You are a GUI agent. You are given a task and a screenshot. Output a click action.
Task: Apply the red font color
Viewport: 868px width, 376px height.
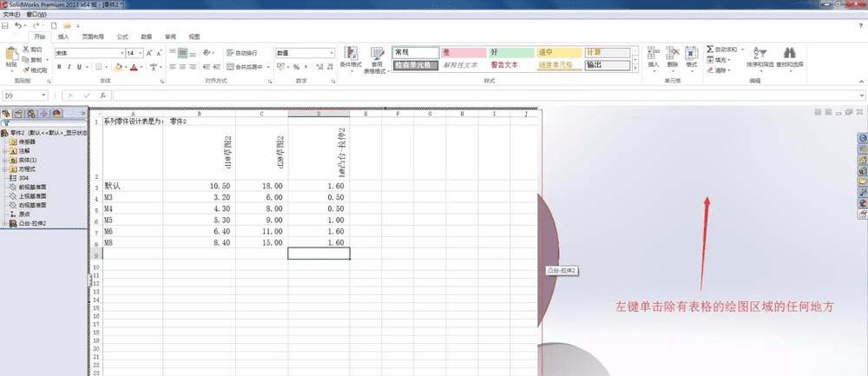click(x=134, y=67)
